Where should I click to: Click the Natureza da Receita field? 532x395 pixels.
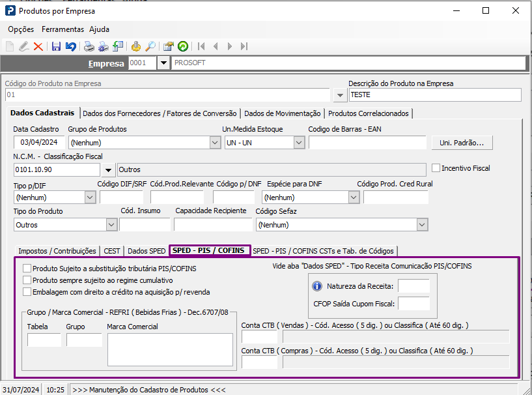[414, 286]
